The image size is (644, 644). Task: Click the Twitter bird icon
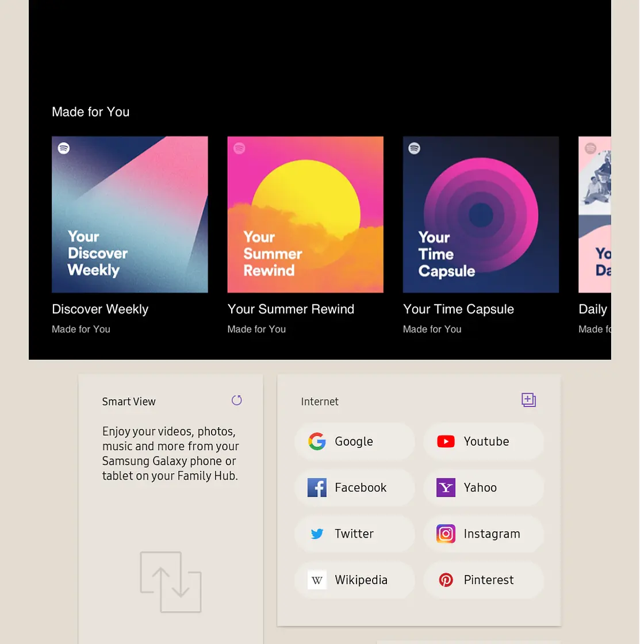pos(317,534)
